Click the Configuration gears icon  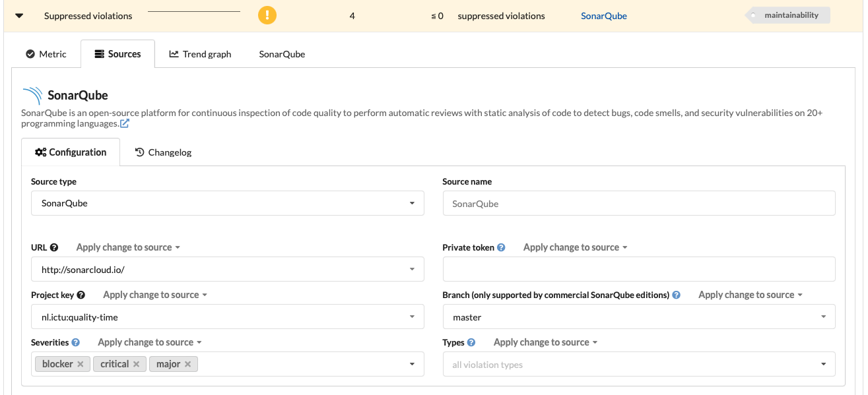point(41,152)
